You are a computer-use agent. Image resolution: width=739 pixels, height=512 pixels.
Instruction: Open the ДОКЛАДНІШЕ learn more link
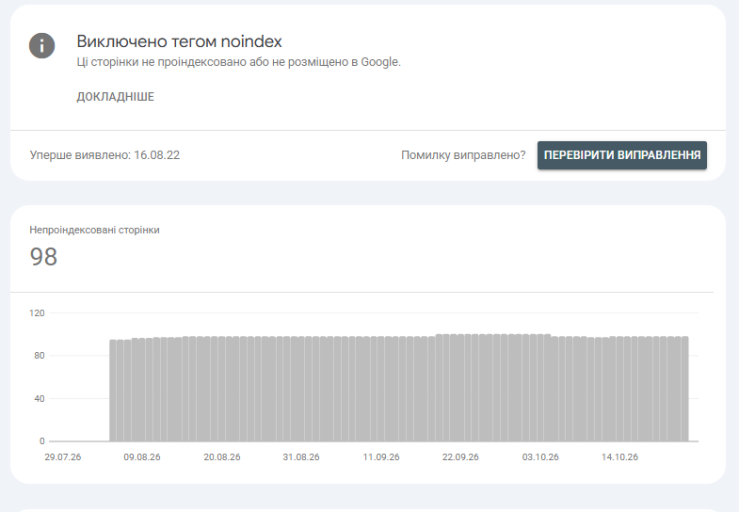(x=115, y=97)
